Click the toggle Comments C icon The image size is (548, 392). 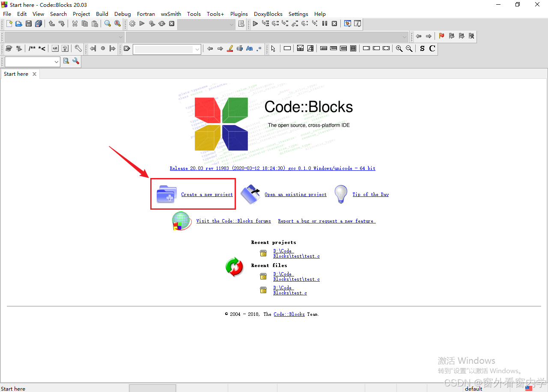pyautogui.click(x=432, y=49)
